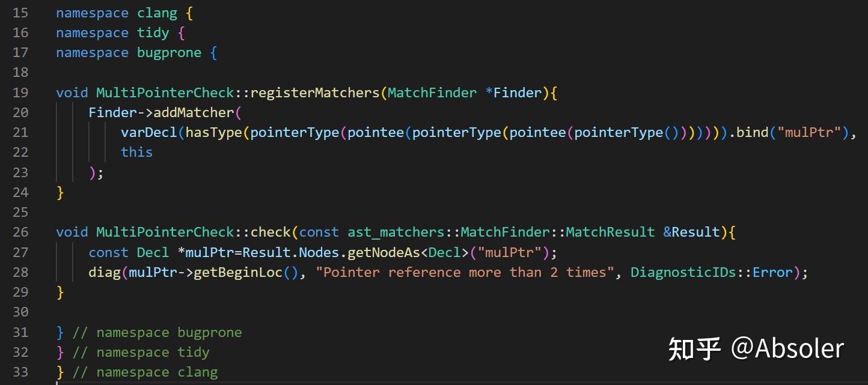
Task: Click the DiagnosticIDs identifier on line 28
Action: [683, 272]
